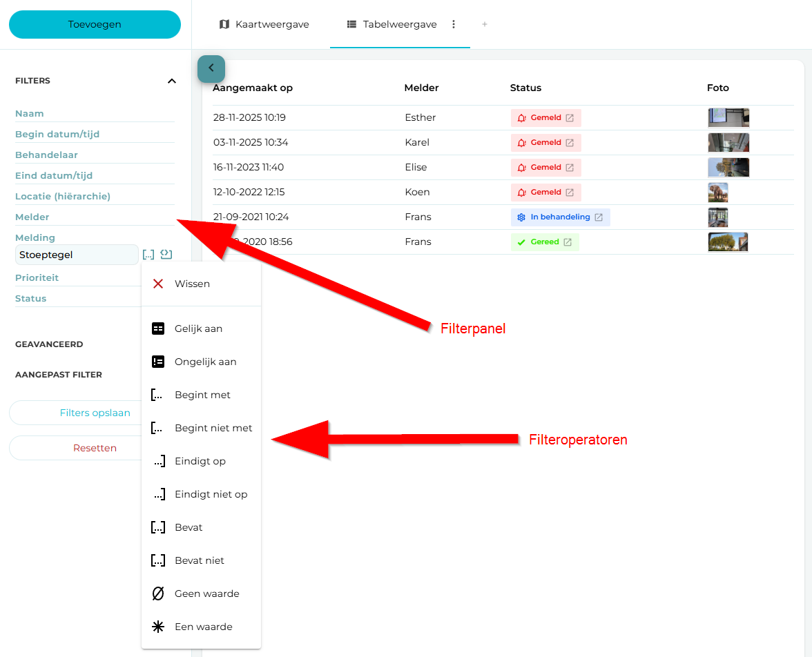Collapse the FILTERS section chevron
Image resolution: width=812 pixels, height=657 pixels.
pos(171,81)
